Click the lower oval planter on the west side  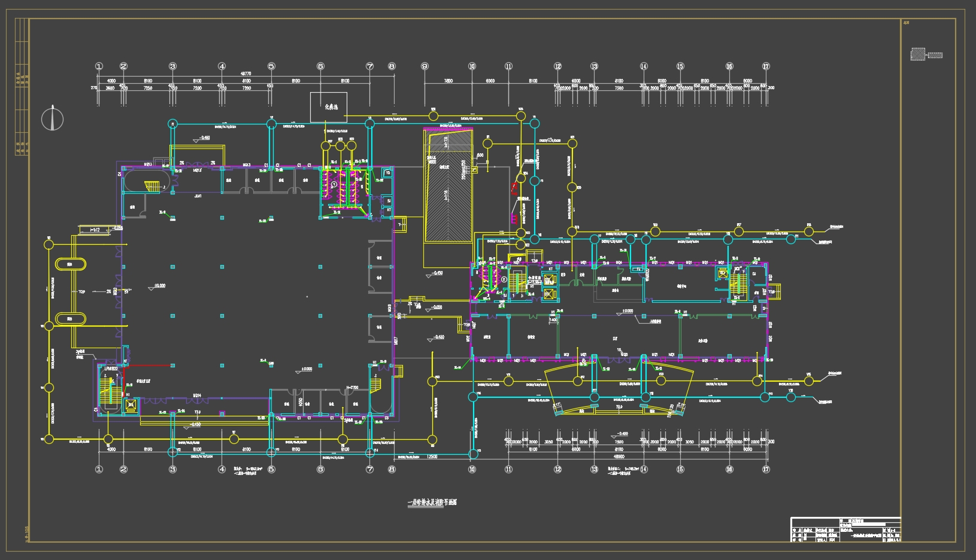point(69,319)
